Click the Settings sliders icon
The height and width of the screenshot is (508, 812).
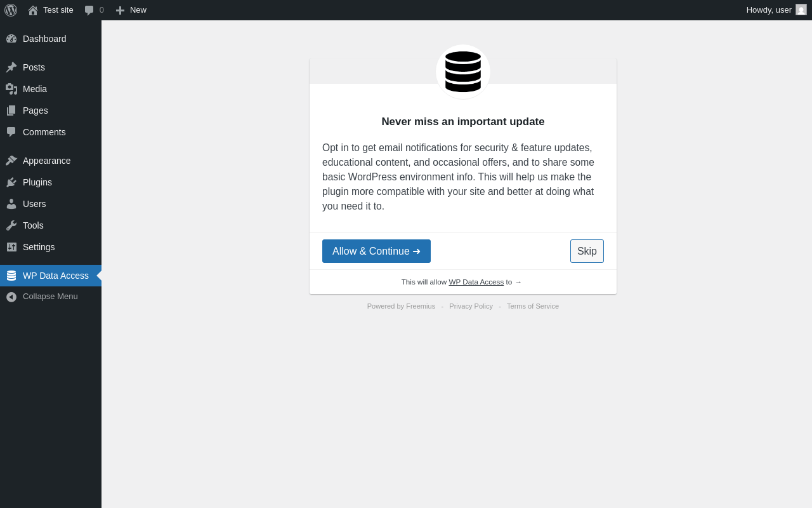(11, 247)
